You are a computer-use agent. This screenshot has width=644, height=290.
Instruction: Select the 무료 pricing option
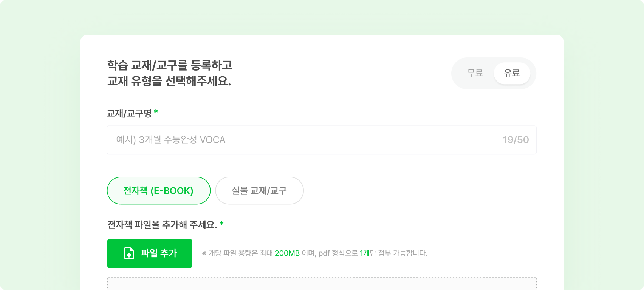(x=475, y=73)
